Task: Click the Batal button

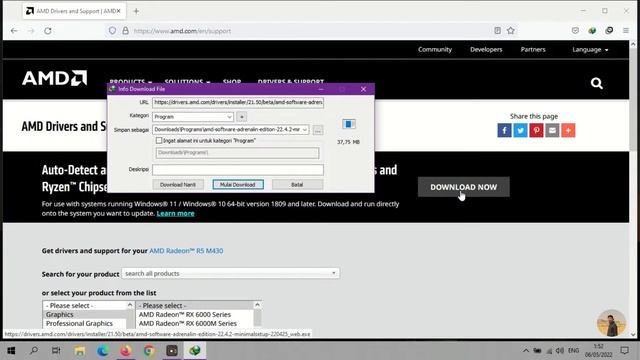Action: click(x=297, y=184)
